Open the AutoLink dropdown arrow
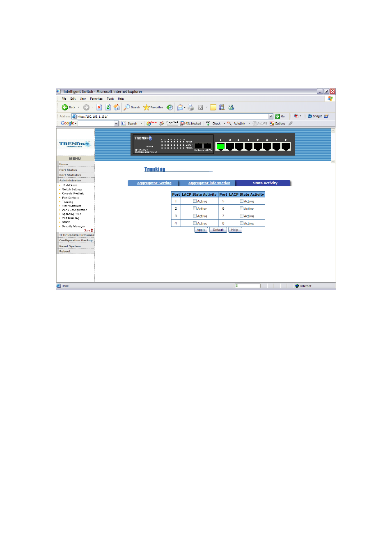 click(249, 123)
